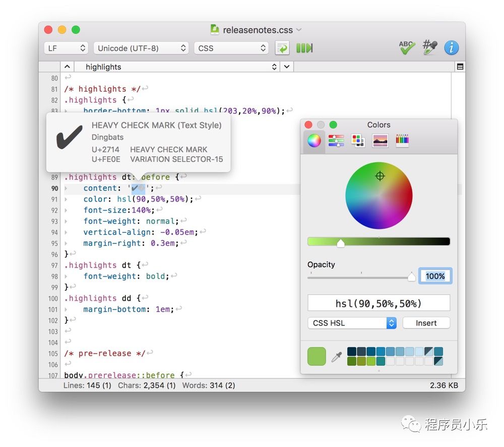Click the 'color: hsl(90,50%,50%);' code line
This screenshot has height=447, width=504.
tap(138, 199)
